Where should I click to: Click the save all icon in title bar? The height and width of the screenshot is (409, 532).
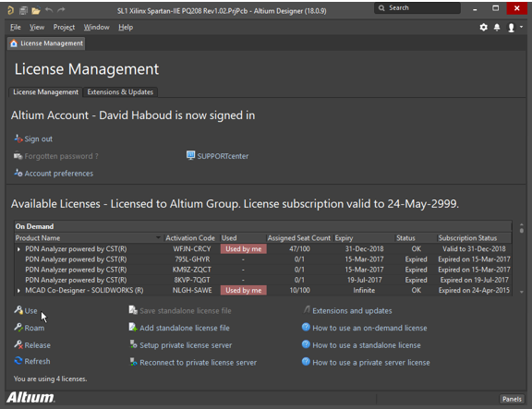pyautogui.click(x=23, y=11)
